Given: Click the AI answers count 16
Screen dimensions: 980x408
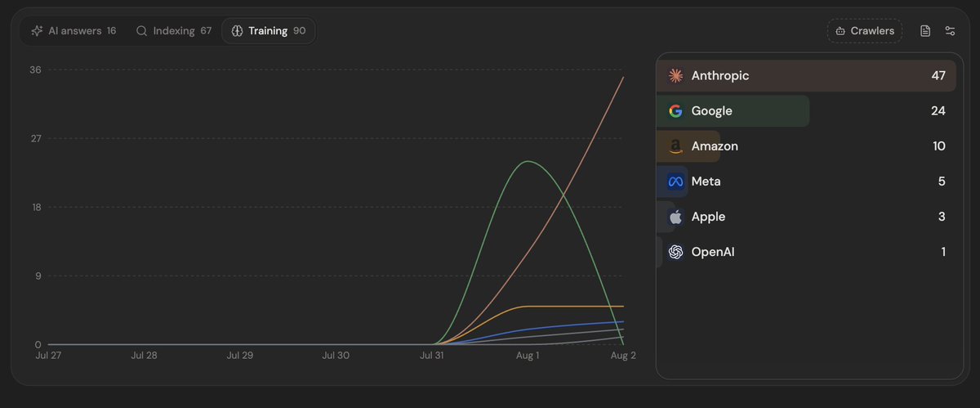Looking at the screenshot, I should point(111,31).
